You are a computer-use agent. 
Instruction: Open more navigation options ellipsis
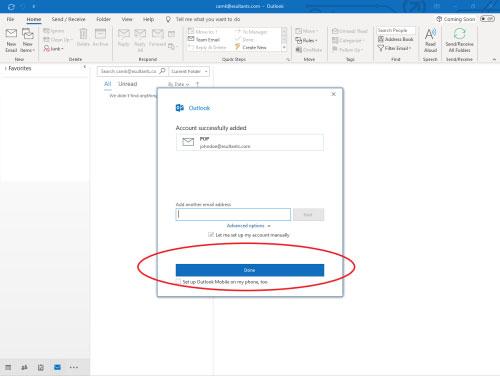(x=74, y=367)
